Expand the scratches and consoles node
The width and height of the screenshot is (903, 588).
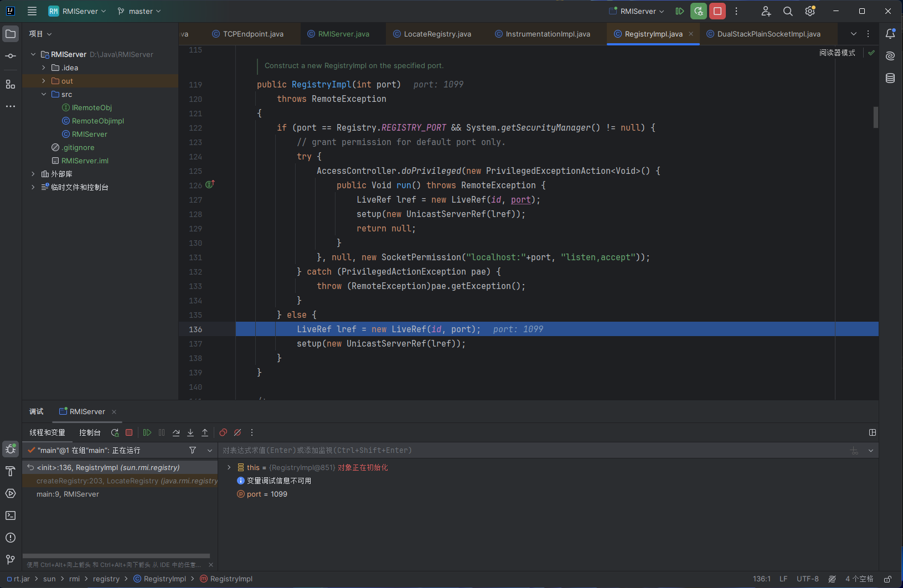tap(33, 187)
